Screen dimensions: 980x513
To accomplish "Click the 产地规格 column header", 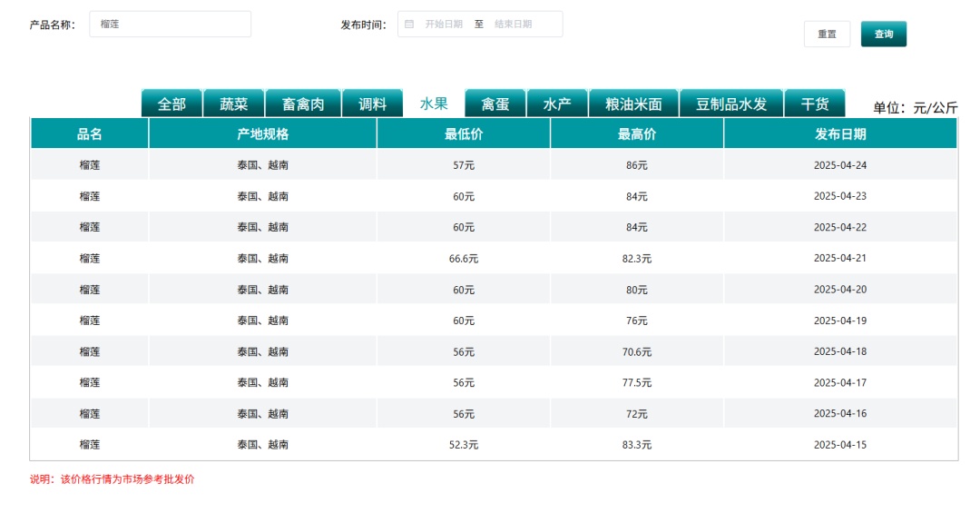I will click(x=262, y=133).
